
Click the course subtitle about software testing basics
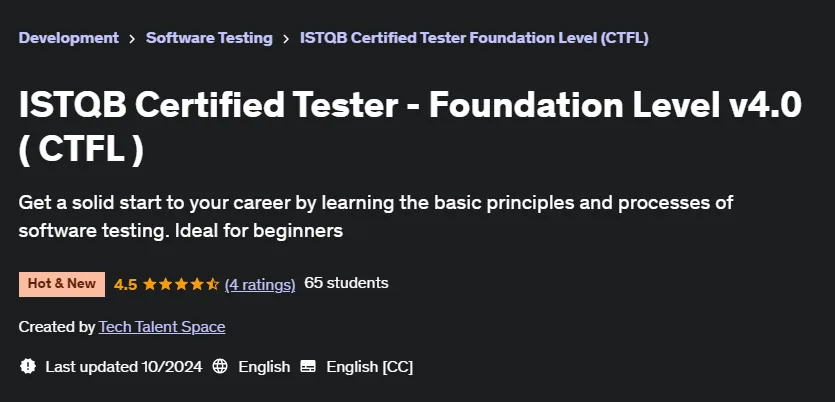(x=376, y=217)
